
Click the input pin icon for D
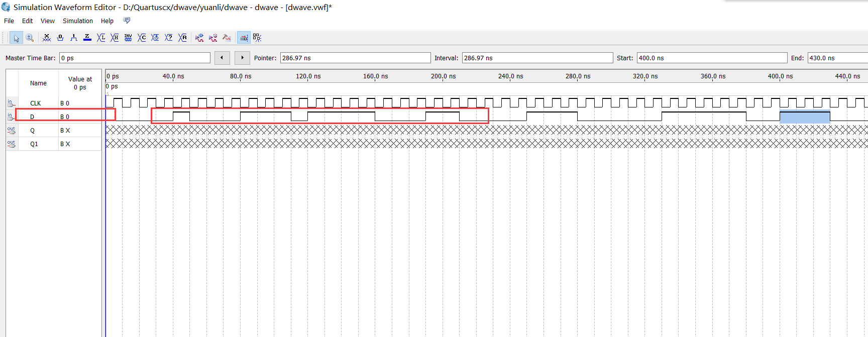coord(11,117)
